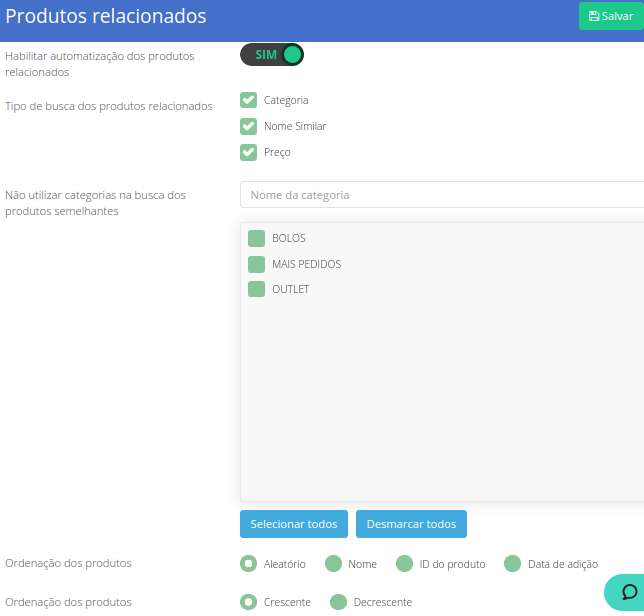Click the empty category list area
Image resolution: width=644 pixels, height=616 pixels.
[442, 400]
